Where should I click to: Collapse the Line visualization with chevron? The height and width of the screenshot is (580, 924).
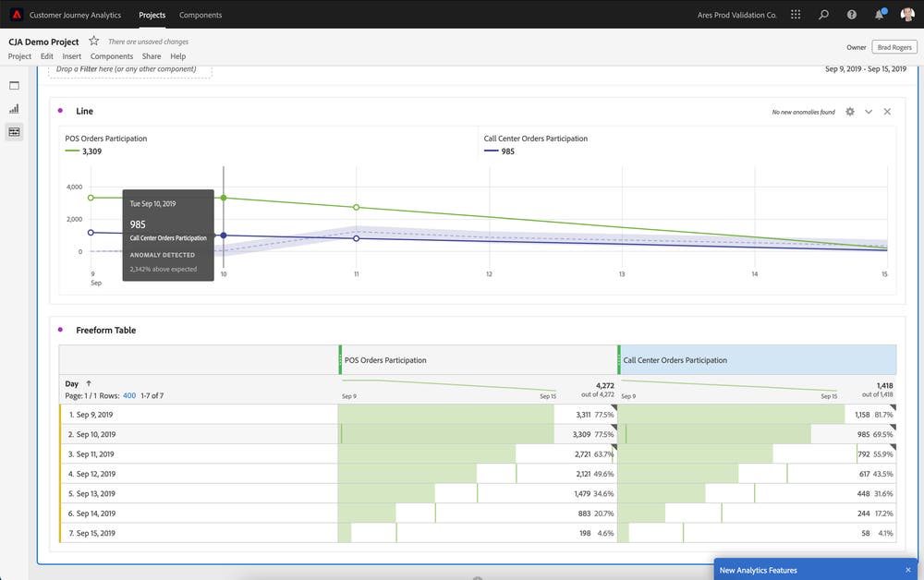869,112
